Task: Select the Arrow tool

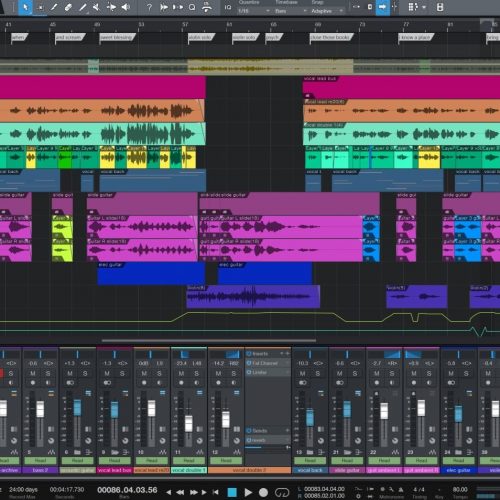Action: click(25, 7)
